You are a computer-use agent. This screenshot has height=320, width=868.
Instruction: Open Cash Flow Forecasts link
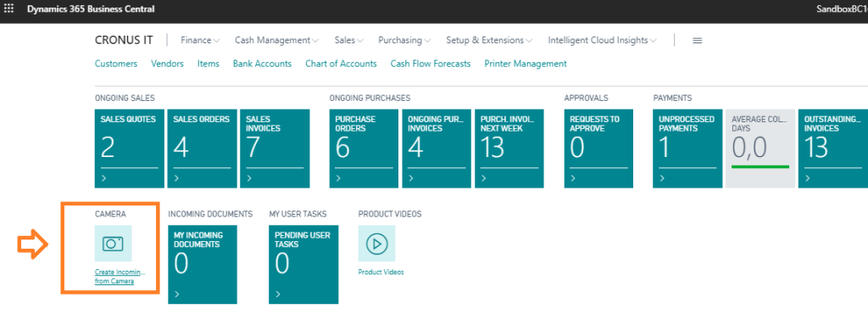pyautogui.click(x=431, y=64)
